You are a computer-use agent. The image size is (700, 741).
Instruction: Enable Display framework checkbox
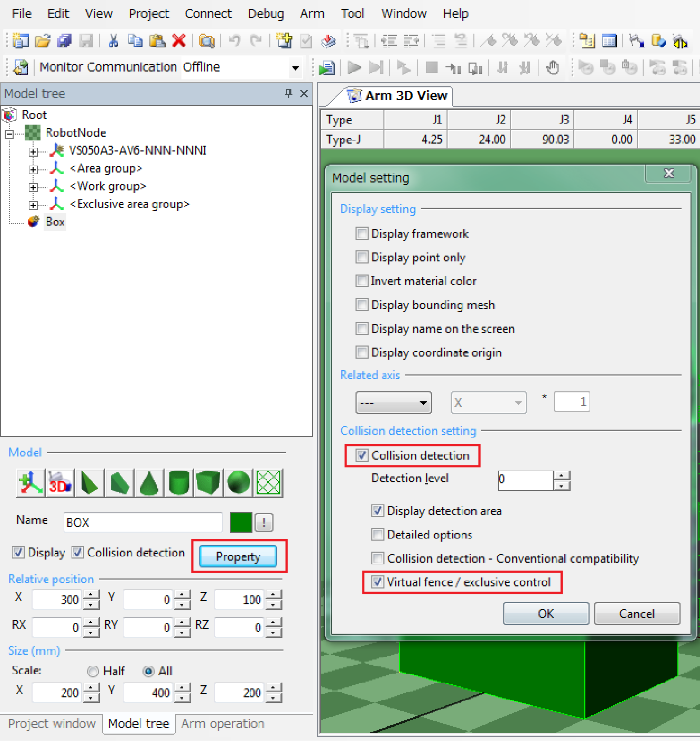[x=362, y=234]
